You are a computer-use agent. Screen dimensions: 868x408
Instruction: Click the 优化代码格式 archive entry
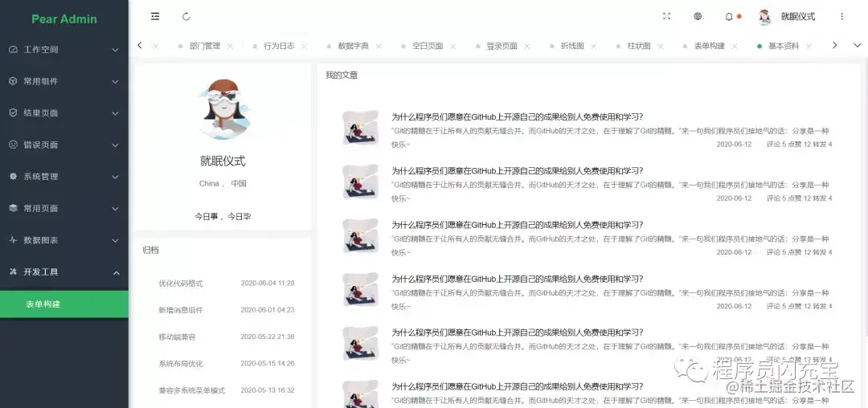click(x=181, y=283)
